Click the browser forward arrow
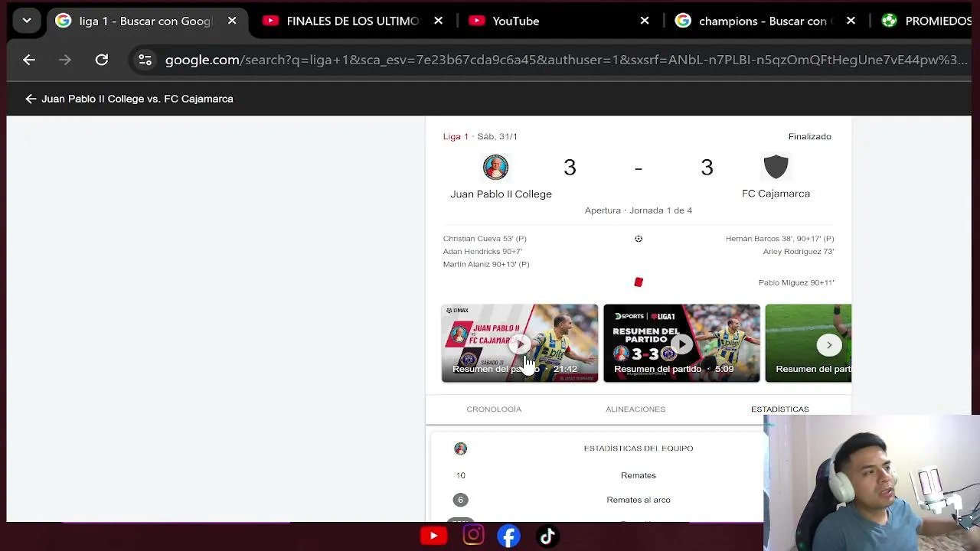The height and width of the screenshot is (551, 980). tap(65, 60)
